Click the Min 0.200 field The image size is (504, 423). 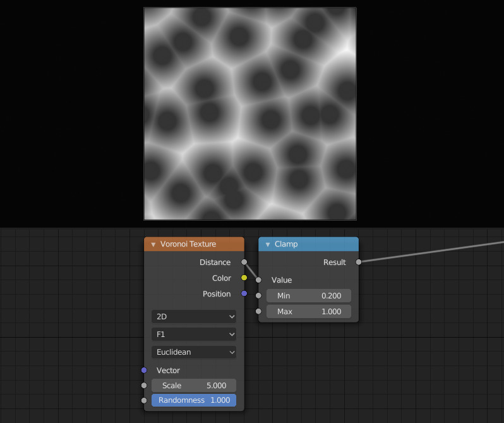tap(309, 296)
